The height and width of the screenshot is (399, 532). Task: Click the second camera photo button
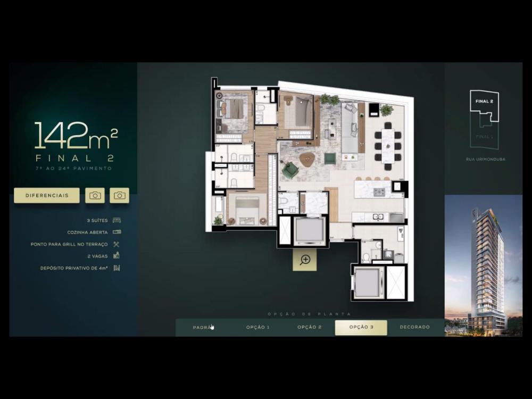click(x=119, y=195)
